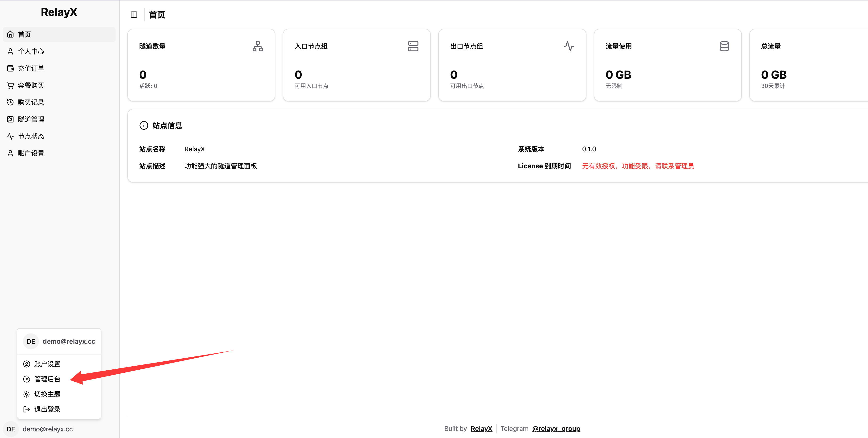Click 退出登录 to log out
This screenshot has width=868, height=438.
(47, 409)
